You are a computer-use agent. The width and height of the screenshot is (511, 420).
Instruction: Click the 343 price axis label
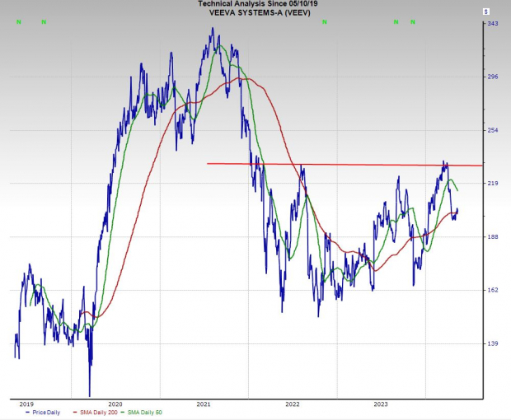(x=492, y=24)
